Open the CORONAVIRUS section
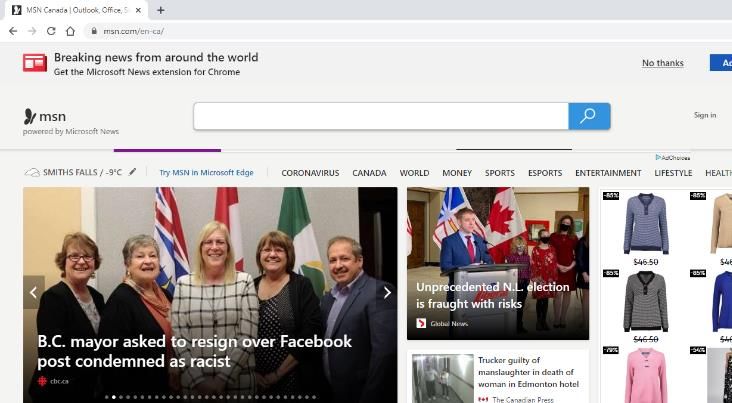Screen dimensions: 732x403 [x=310, y=173]
